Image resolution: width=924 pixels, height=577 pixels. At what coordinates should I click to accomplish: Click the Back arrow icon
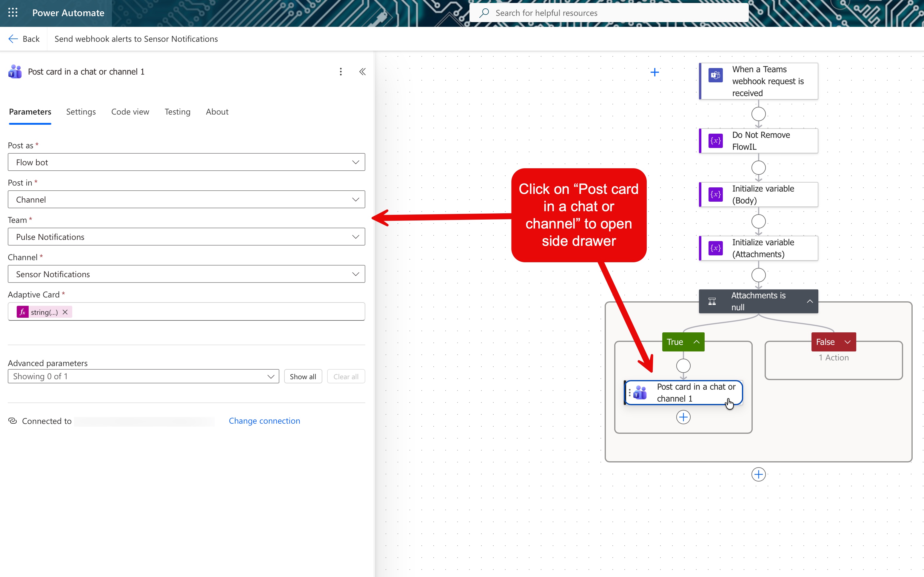pos(13,39)
